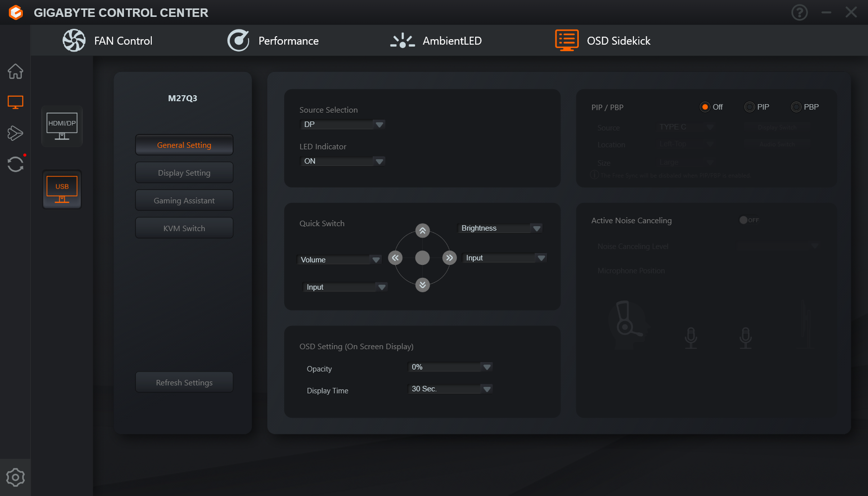
Task: Click the Quick Switch left arrow
Action: [x=395, y=257]
